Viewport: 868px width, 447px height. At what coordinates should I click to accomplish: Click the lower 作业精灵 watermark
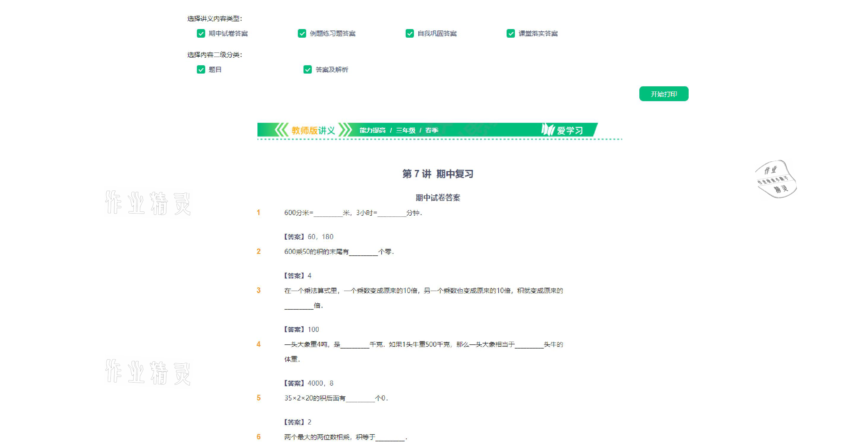coord(148,372)
